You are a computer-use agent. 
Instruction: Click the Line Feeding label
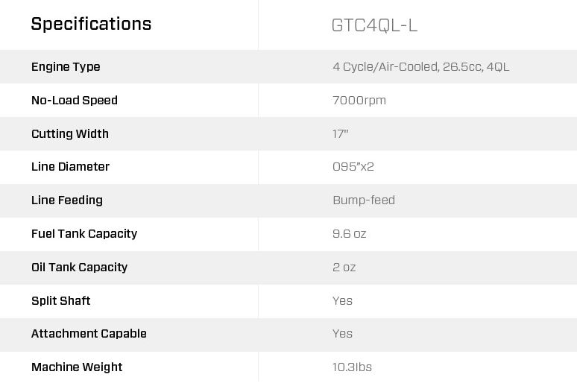[x=67, y=200]
